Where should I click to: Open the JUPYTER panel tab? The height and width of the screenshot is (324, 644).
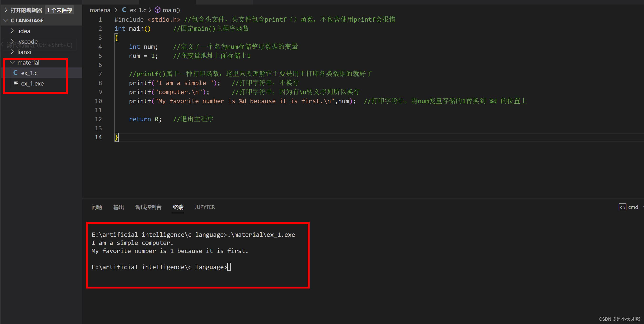(x=204, y=207)
